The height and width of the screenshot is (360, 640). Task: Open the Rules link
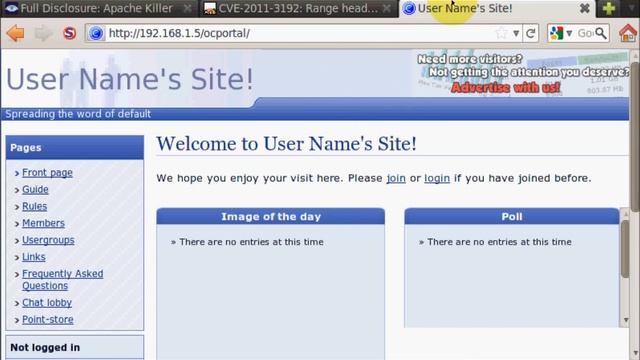pos(34,206)
